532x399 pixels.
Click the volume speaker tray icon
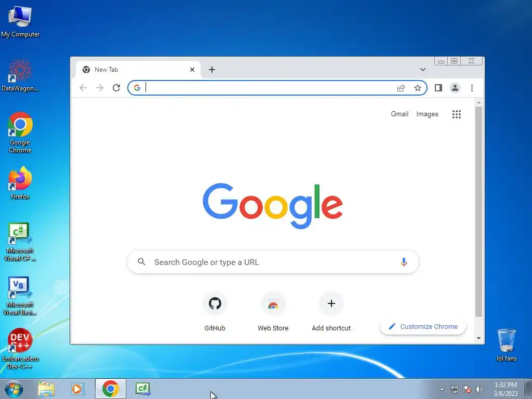pyautogui.click(x=480, y=389)
